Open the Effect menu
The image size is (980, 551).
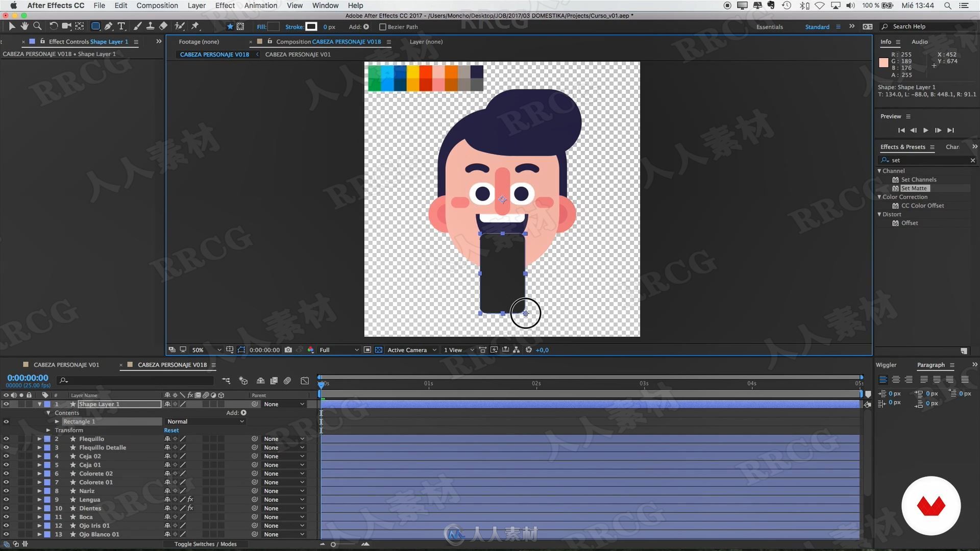tap(225, 6)
